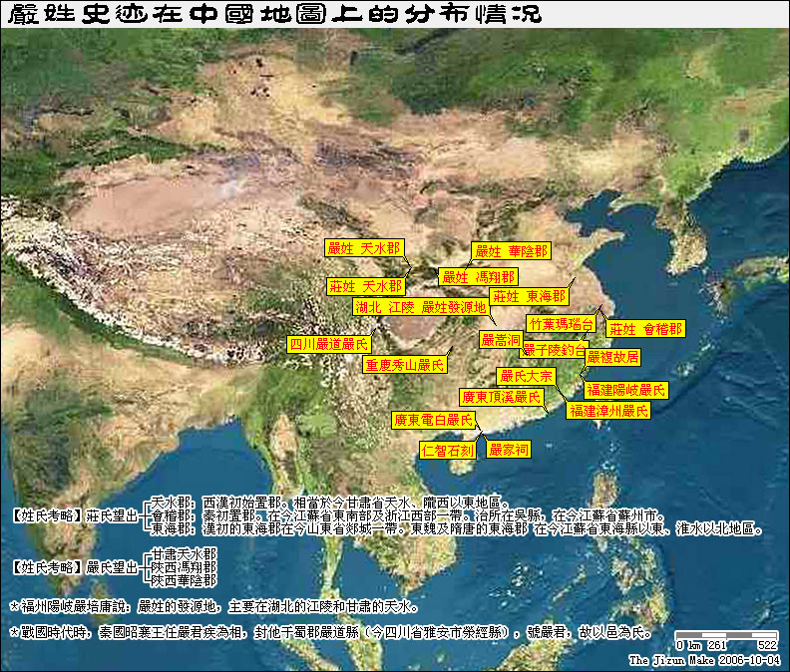Open the 福建陽岐嚴氏 label
This screenshot has height=672, width=790.
point(625,390)
